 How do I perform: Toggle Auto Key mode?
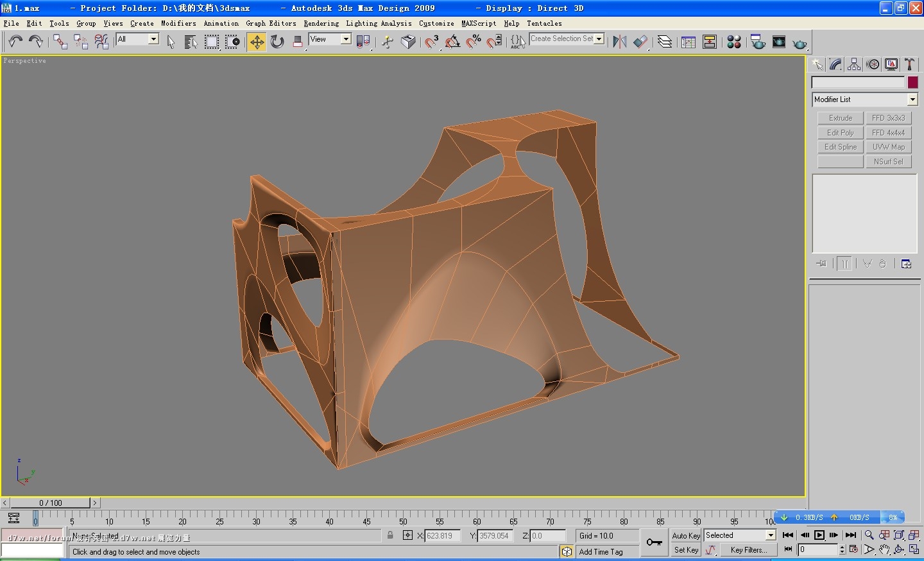click(686, 535)
